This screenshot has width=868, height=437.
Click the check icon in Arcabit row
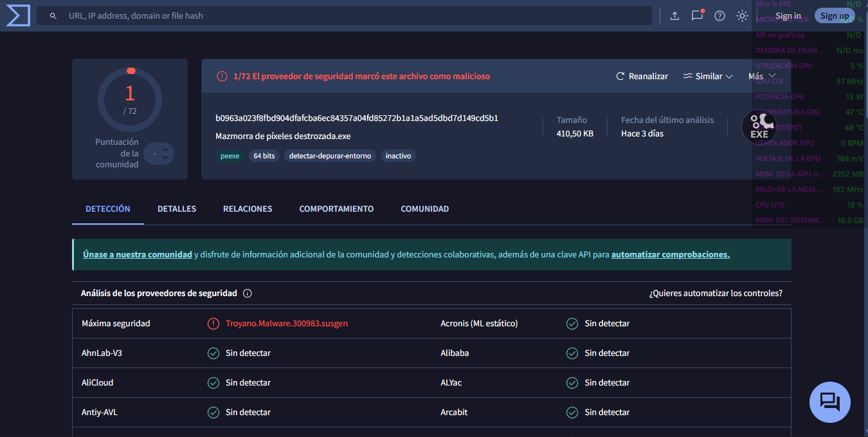(x=572, y=412)
